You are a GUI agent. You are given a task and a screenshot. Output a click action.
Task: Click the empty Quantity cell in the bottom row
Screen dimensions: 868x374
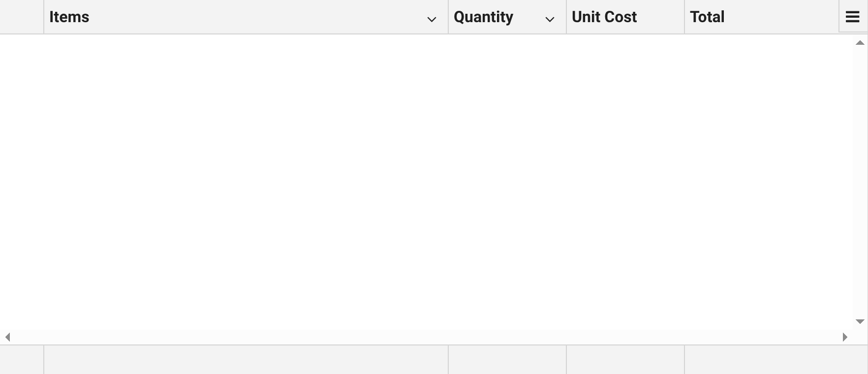507,360
